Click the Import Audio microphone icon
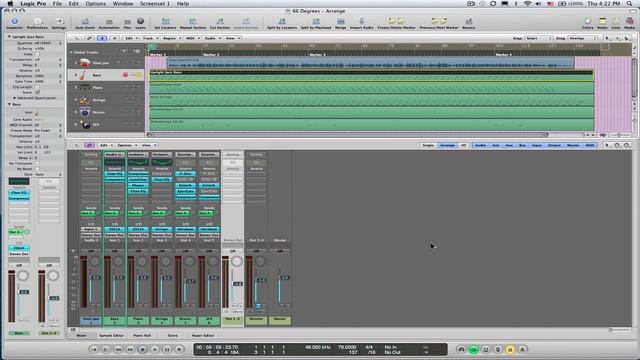This screenshot has width=640, height=360. (x=362, y=21)
